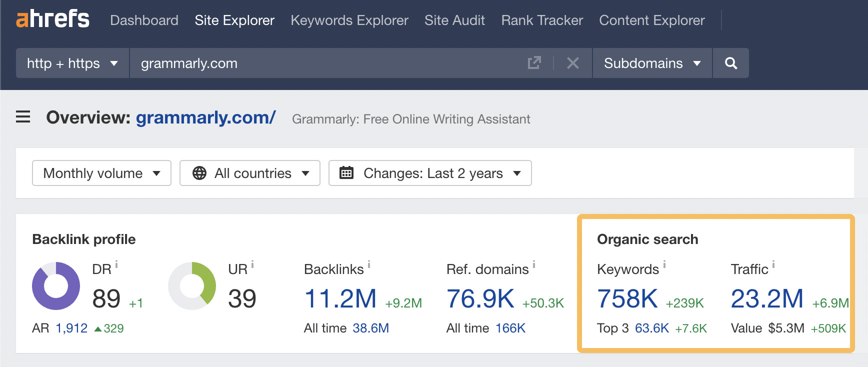Click the globe icon in All countries

[x=199, y=173]
